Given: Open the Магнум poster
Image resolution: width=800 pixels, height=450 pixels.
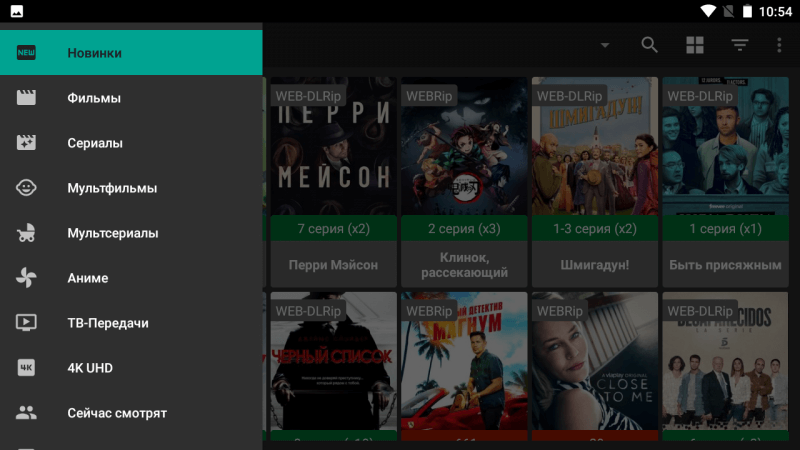Looking at the screenshot, I should pos(464,361).
